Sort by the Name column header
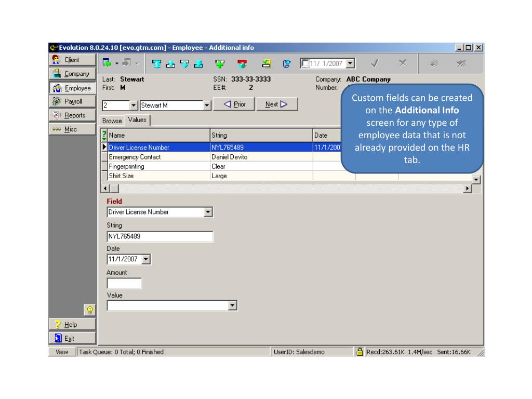Screen dimensions: 532x399 click(x=159, y=136)
